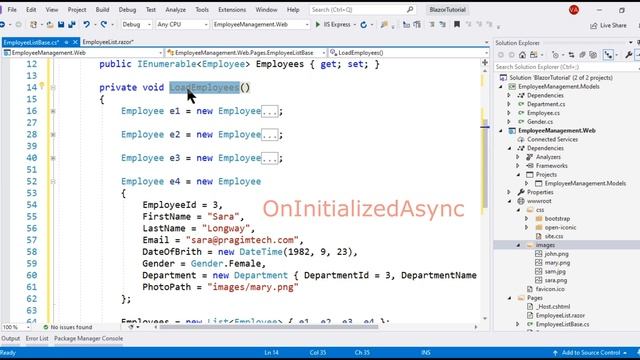Open the Output tab
The height and width of the screenshot is (360, 640).
[10, 338]
